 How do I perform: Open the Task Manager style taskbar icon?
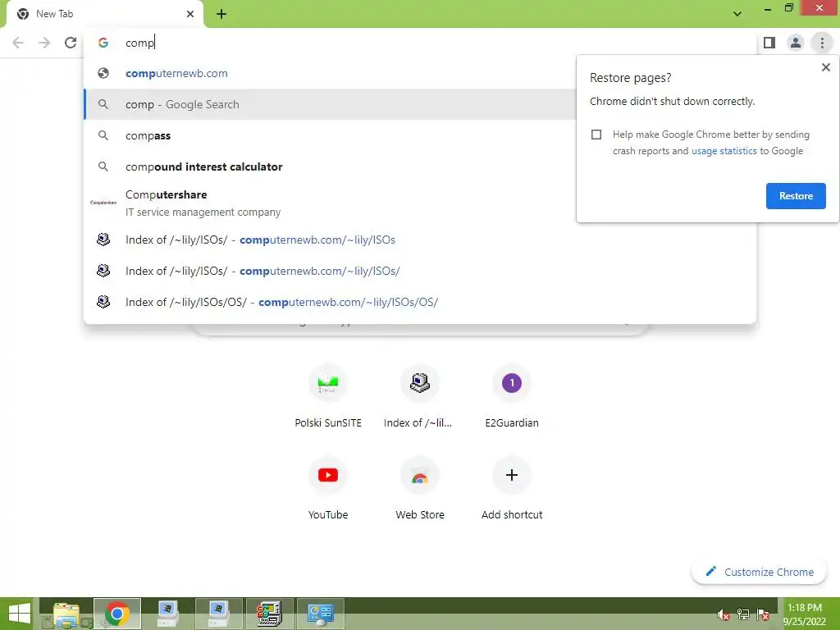[269, 614]
